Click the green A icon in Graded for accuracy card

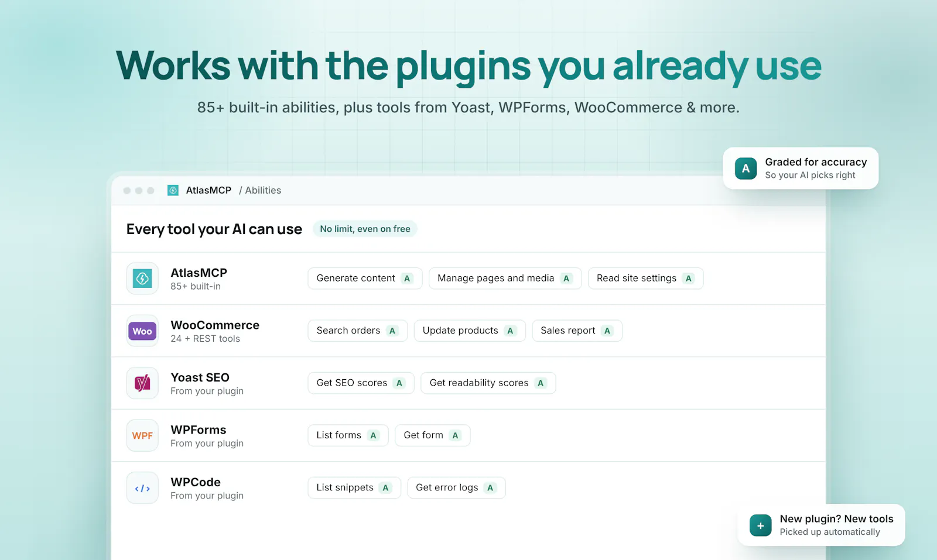click(x=746, y=169)
